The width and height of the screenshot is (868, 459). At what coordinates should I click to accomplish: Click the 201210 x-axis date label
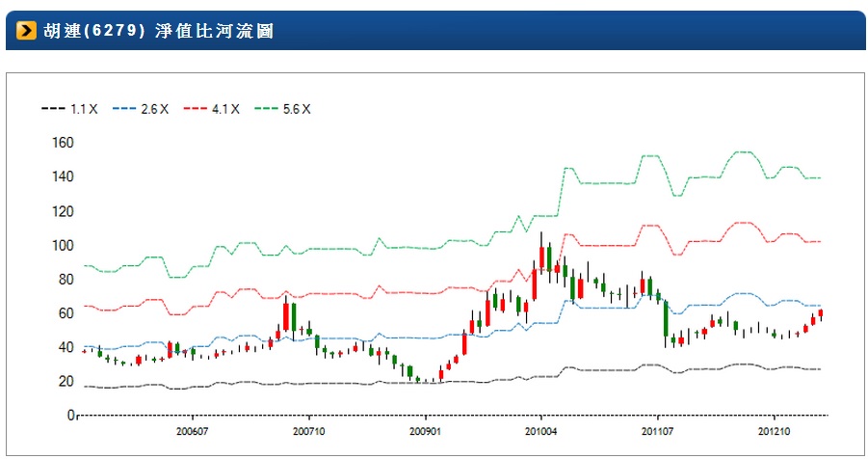(x=774, y=431)
